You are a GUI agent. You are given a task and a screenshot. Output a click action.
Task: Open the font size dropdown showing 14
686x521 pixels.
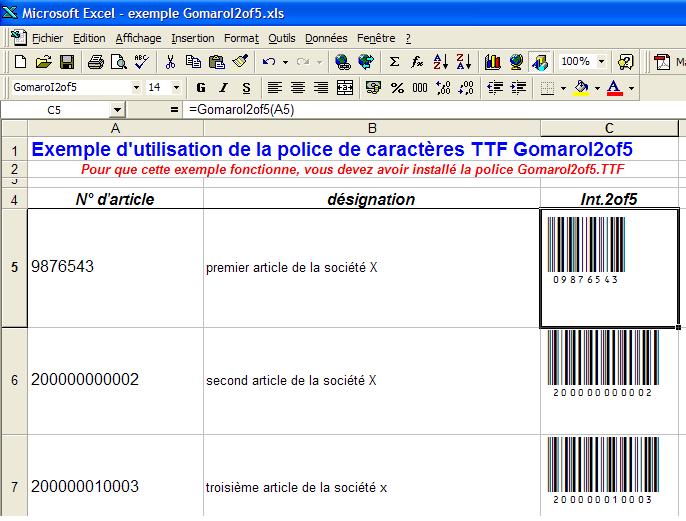point(176,88)
